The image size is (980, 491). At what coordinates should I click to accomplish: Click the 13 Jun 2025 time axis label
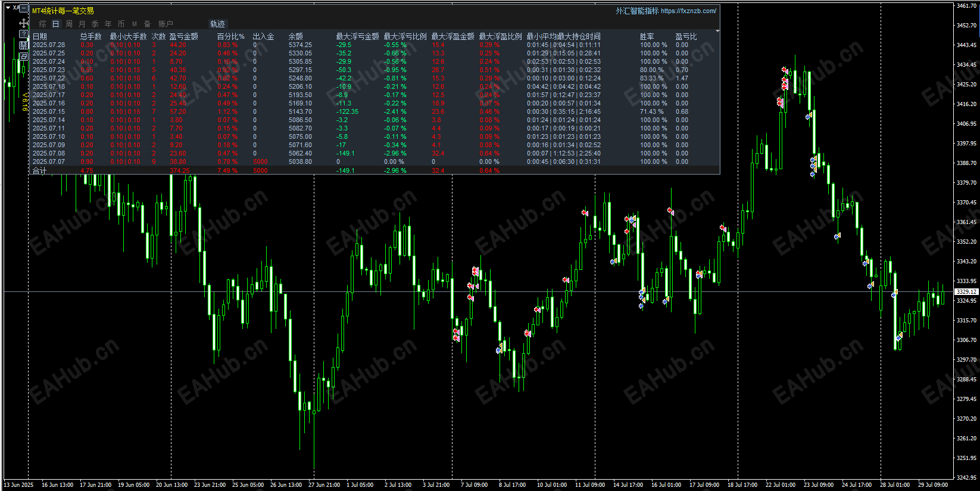coord(19,484)
